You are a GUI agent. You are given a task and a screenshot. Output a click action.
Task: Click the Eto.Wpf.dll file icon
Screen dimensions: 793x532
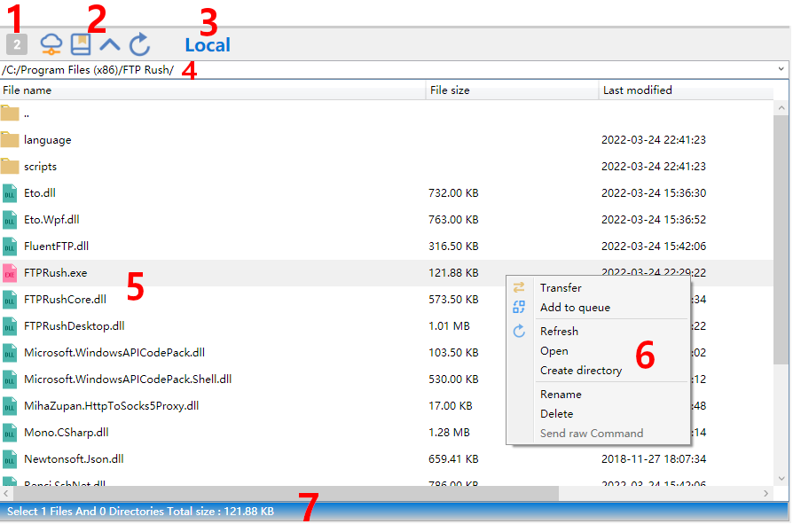(10, 220)
